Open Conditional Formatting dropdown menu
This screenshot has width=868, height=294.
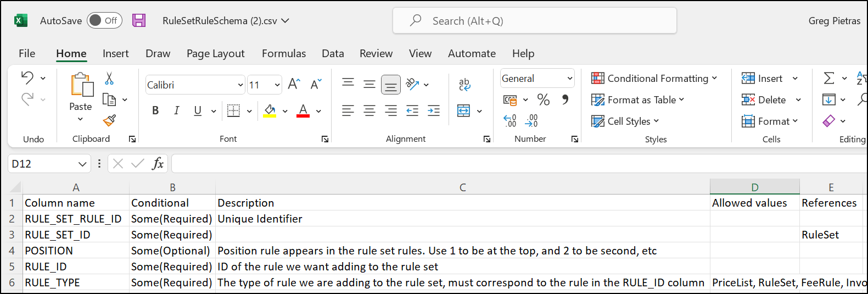coord(654,79)
